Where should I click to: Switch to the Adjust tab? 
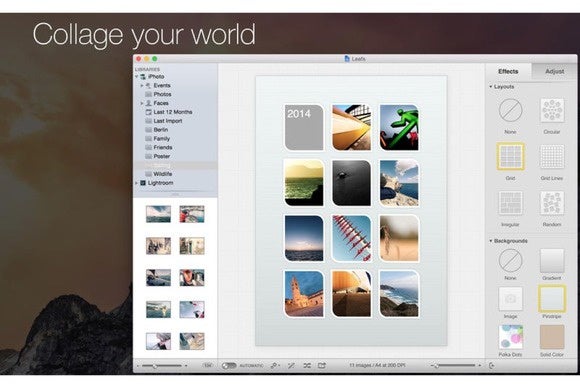coord(554,71)
